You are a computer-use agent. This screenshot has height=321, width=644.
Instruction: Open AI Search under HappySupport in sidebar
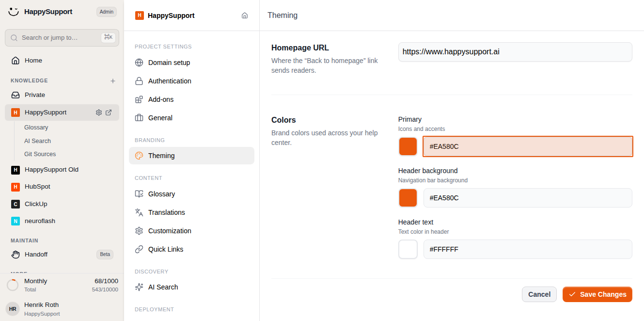tap(37, 141)
